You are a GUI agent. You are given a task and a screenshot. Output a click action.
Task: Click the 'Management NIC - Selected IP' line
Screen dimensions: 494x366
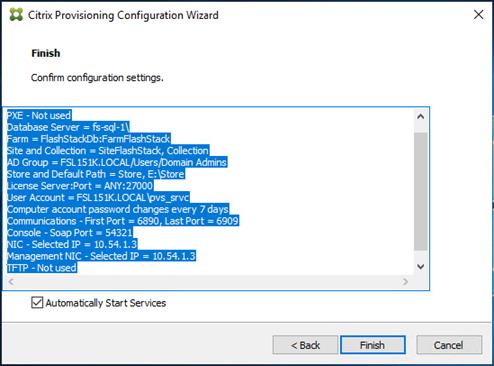[x=101, y=256]
